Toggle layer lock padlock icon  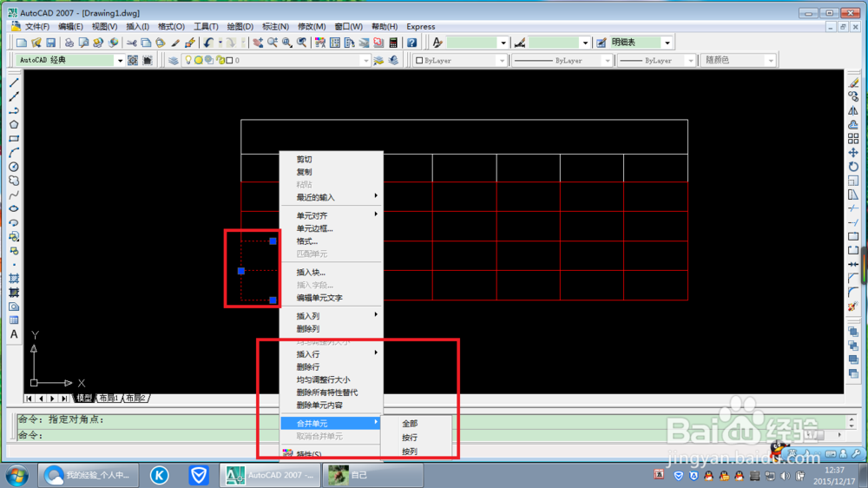coord(220,61)
